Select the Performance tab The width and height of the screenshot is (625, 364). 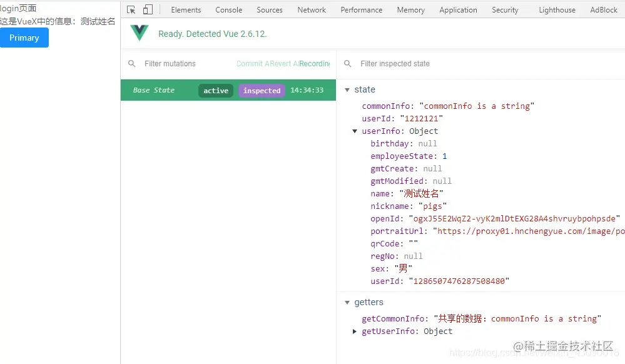362,10
